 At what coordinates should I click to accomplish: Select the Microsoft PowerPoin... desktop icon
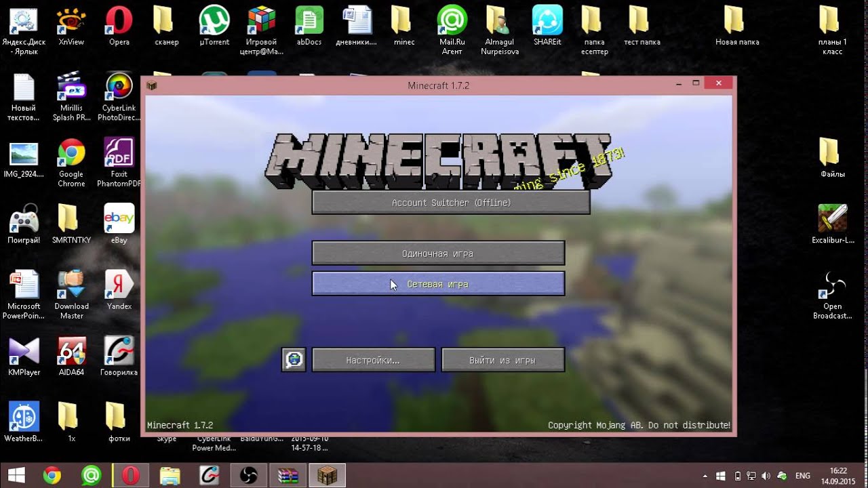pos(24,295)
